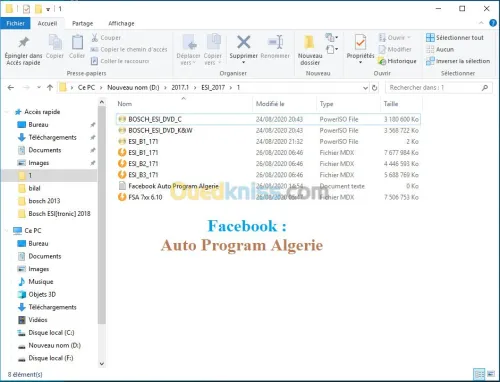Click Coller le raccourci
Viewport: 500px width, 382px height.
pos(120,61)
